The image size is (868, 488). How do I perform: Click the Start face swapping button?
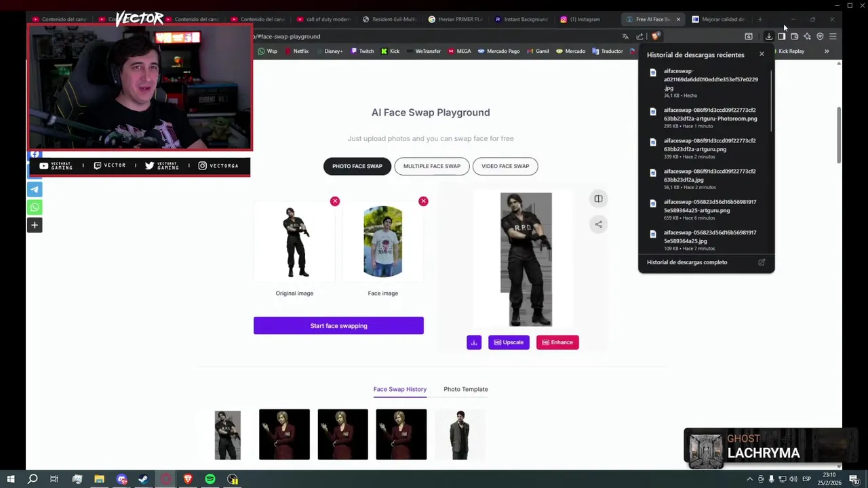338,326
